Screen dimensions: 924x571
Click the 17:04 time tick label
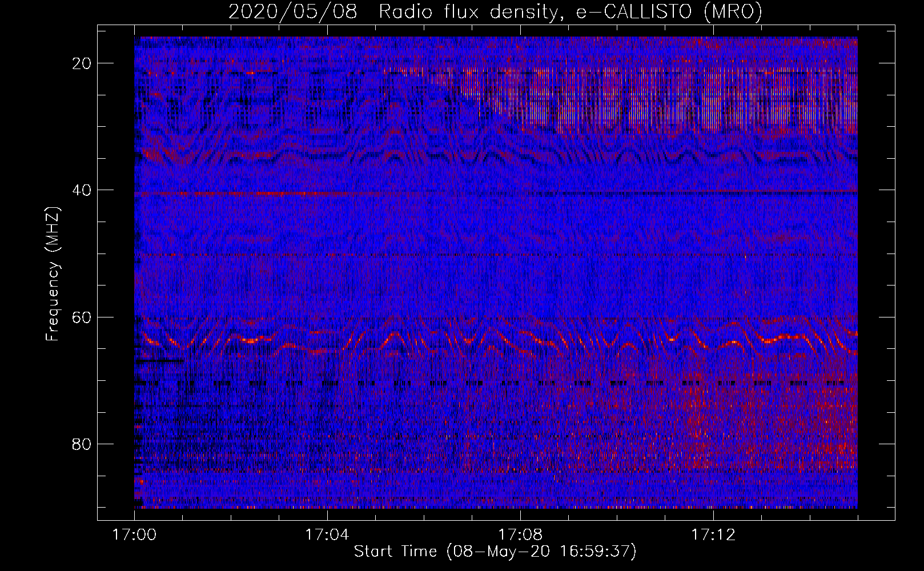point(327,535)
